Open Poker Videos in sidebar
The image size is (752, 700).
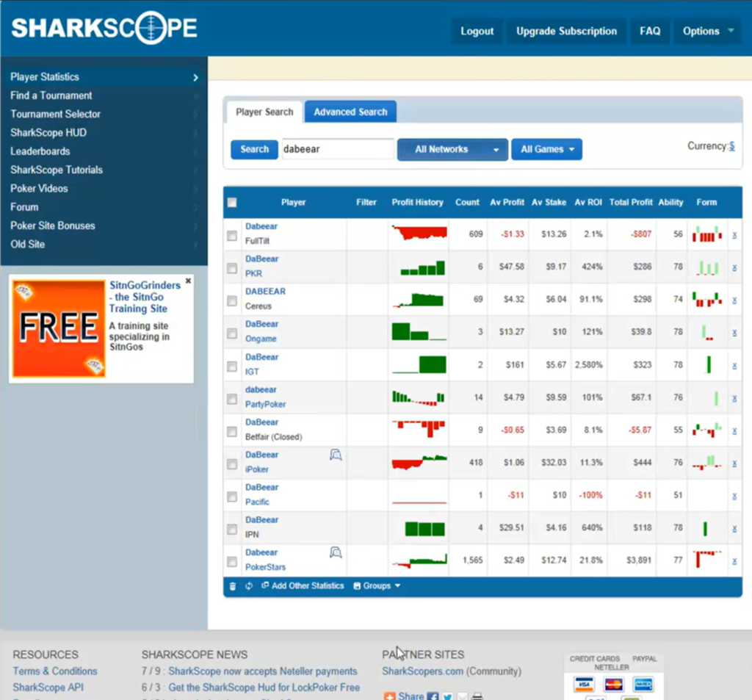[40, 189]
